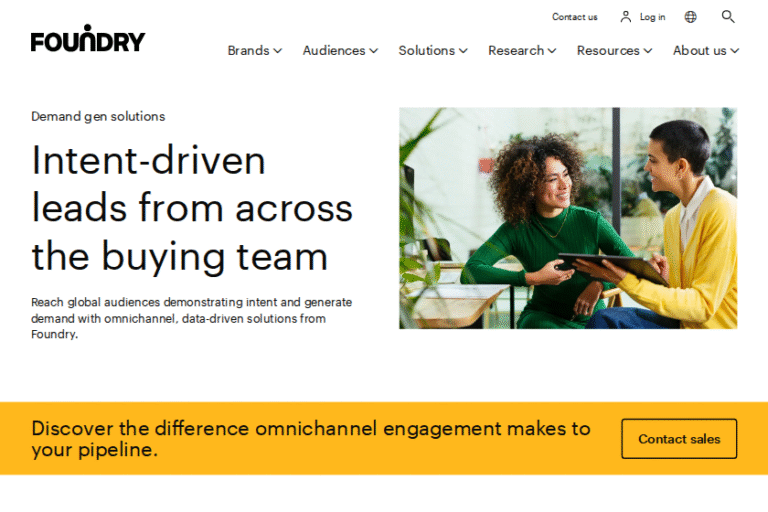Click the hero photo of two women
Viewport: 768px width, 512px height.
click(x=568, y=218)
